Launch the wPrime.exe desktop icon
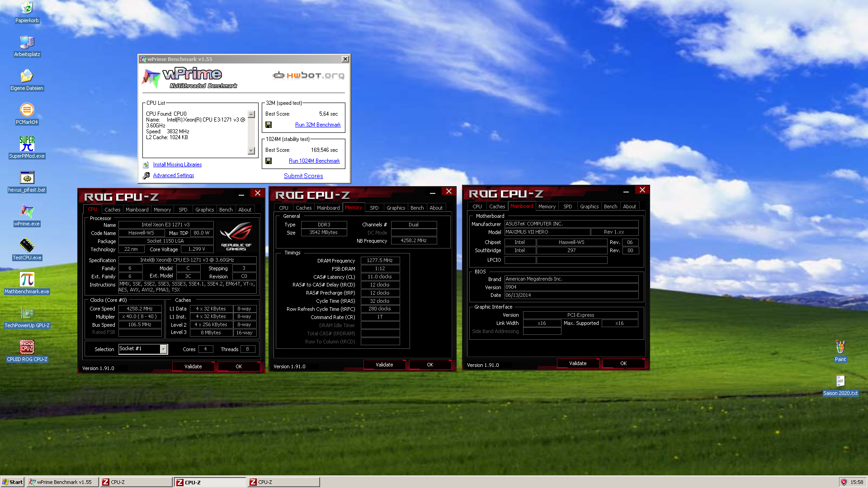Image resolution: width=868 pixels, height=488 pixels. (27, 216)
